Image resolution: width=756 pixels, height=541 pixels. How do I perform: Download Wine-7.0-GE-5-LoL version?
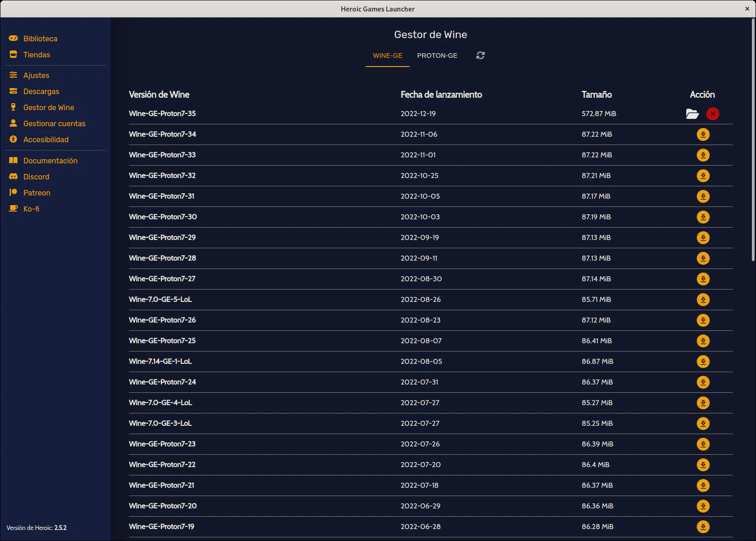click(x=703, y=300)
